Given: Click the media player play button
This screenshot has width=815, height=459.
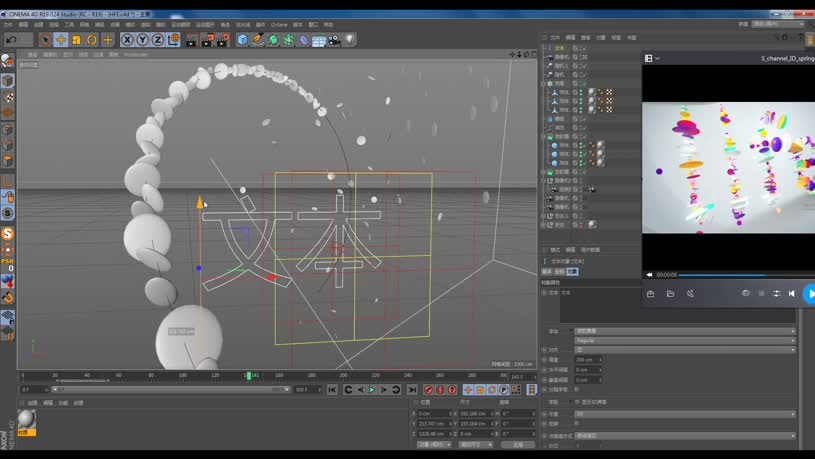Looking at the screenshot, I should pyautogui.click(x=810, y=294).
